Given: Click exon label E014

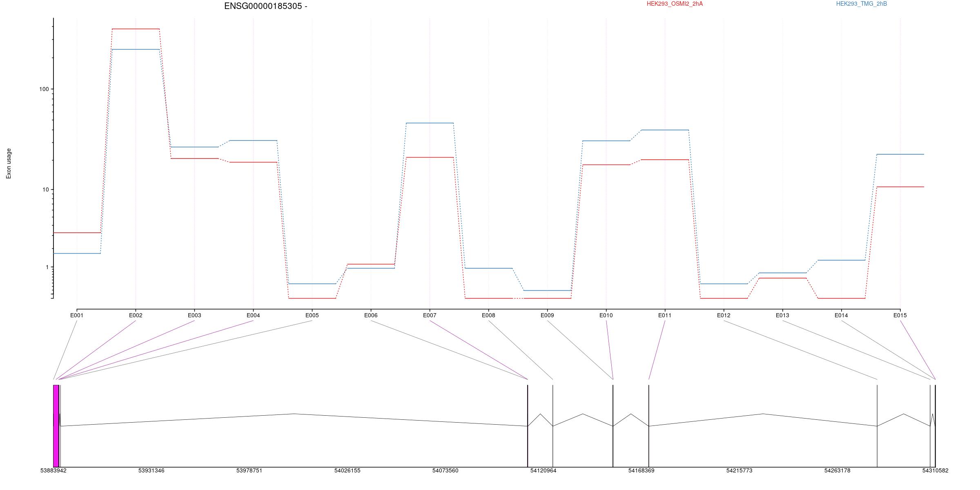Looking at the screenshot, I should (x=841, y=315).
